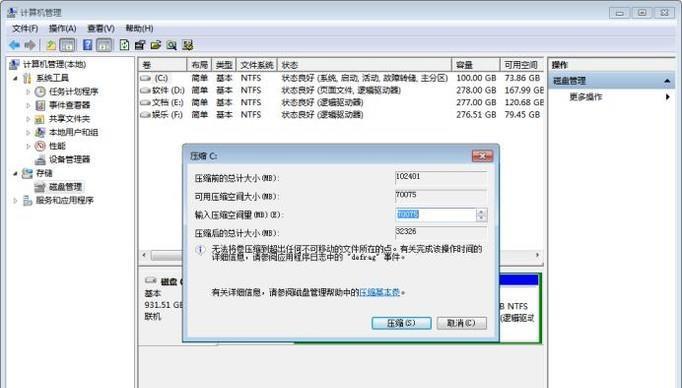Image resolution: width=682 pixels, height=388 pixels.
Task: Click the 性能 performance icon
Action: click(40, 146)
